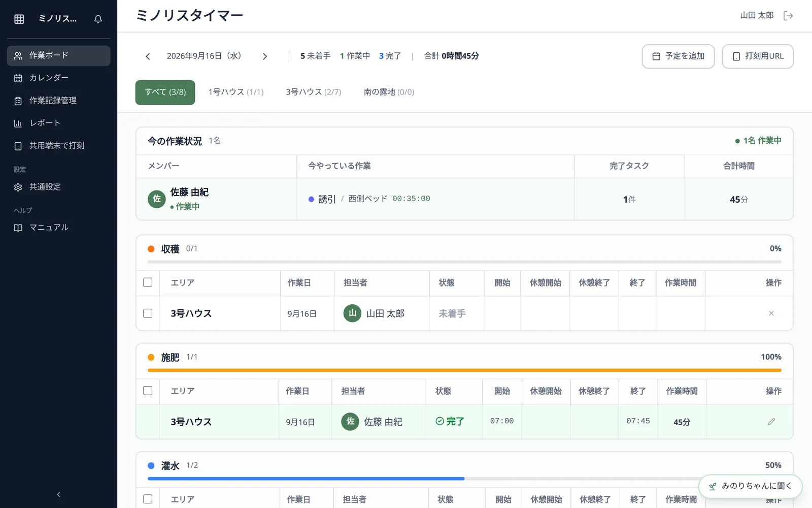The height and width of the screenshot is (508, 812).
Task: Edit the 施肥 3号ハウス record pencil icon
Action: [771, 422]
